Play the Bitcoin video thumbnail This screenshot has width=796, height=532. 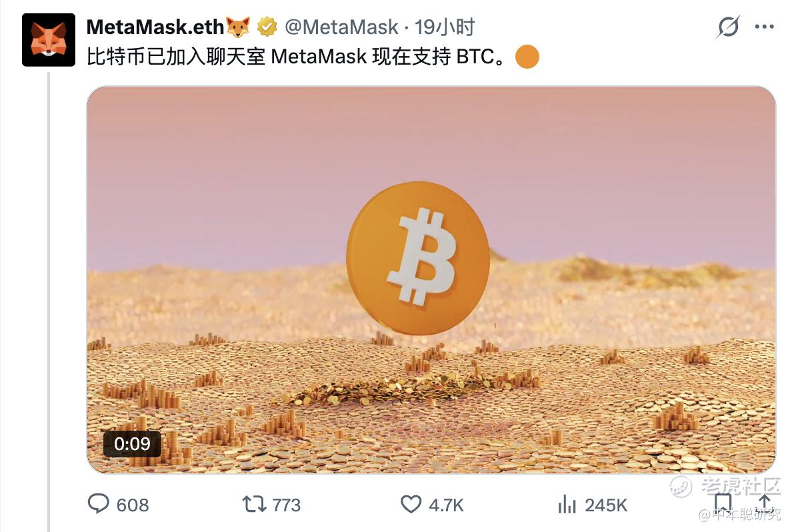(x=431, y=280)
